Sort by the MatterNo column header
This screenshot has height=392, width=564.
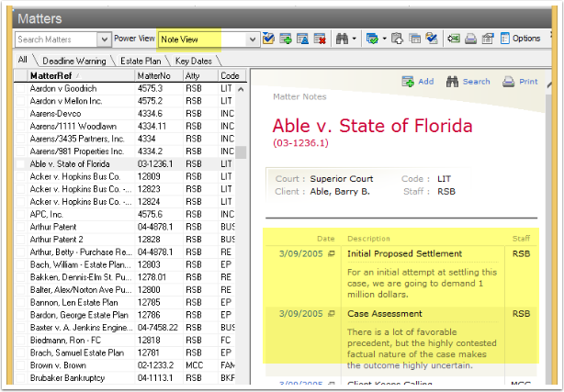[159, 76]
